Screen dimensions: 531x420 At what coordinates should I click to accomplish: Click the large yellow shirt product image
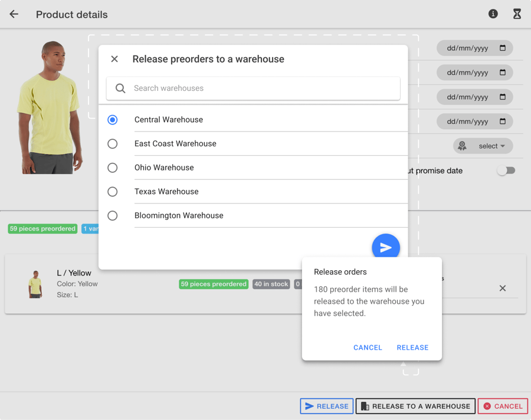click(50, 107)
